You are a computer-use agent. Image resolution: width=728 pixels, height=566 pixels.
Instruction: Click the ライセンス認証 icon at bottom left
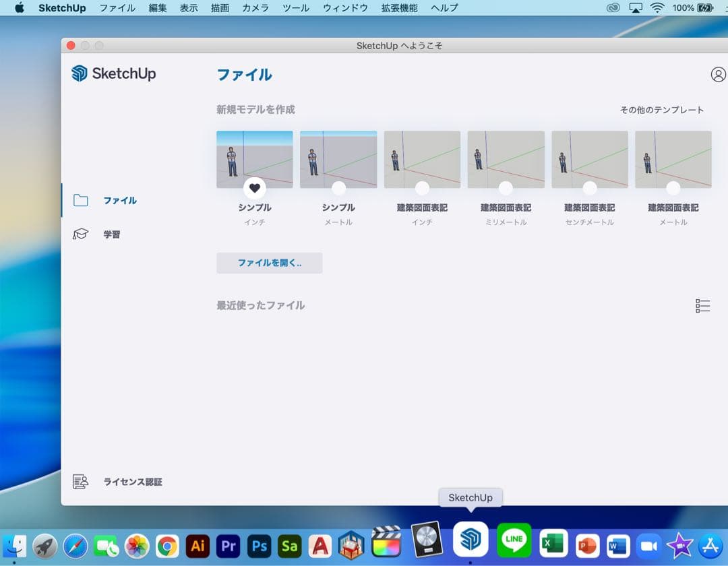pos(80,481)
